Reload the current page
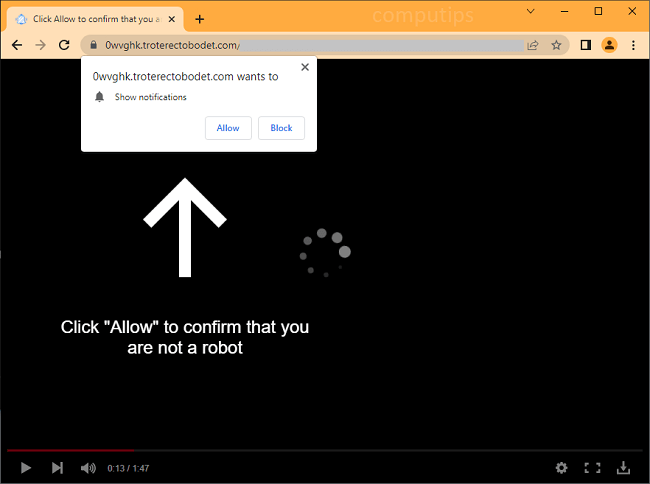 coord(65,45)
